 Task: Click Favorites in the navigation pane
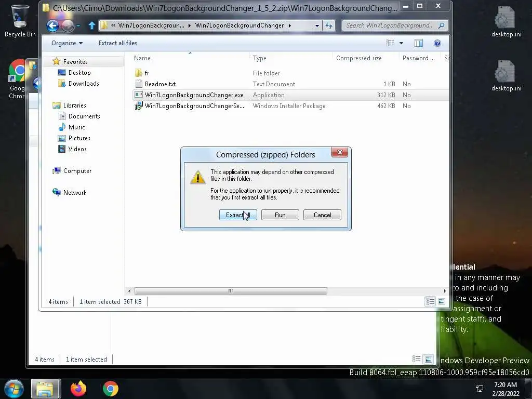click(75, 61)
